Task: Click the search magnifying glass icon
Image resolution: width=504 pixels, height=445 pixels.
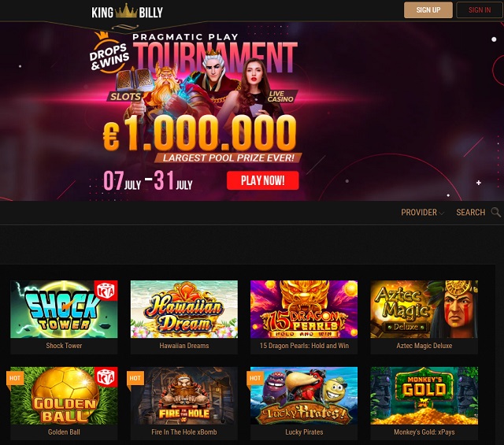Action: pyautogui.click(x=496, y=212)
